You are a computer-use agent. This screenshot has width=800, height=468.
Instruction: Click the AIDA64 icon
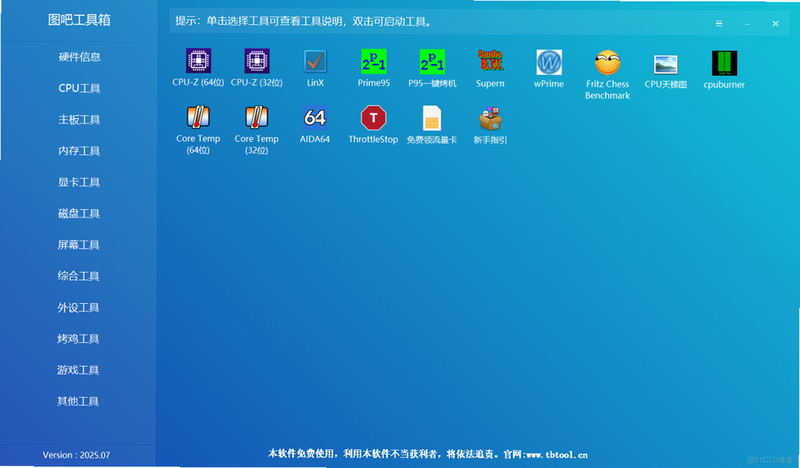tap(315, 117)
